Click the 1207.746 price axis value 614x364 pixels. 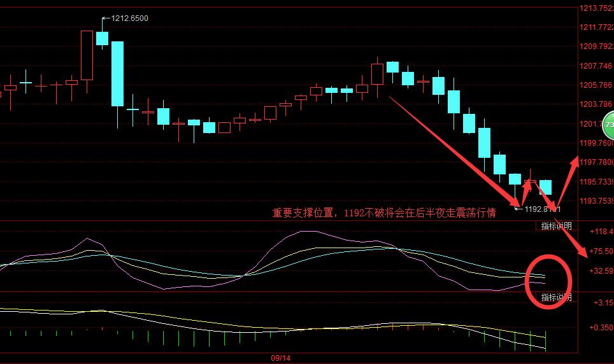pyautogui.click(x=596, y=66)
